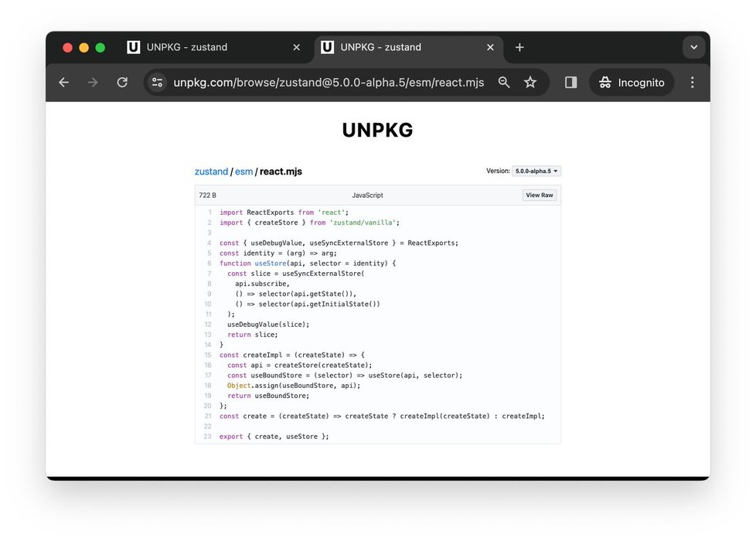Maximize the window with the green button
Image resolution: width=756 pixels, height=541 pixels.
[x=100, y=47]
